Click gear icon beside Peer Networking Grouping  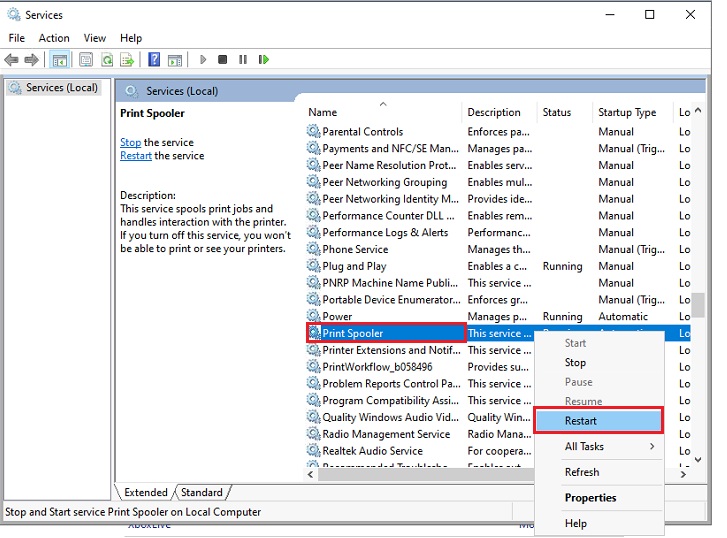pyautogui.click(x=314, y=182)
